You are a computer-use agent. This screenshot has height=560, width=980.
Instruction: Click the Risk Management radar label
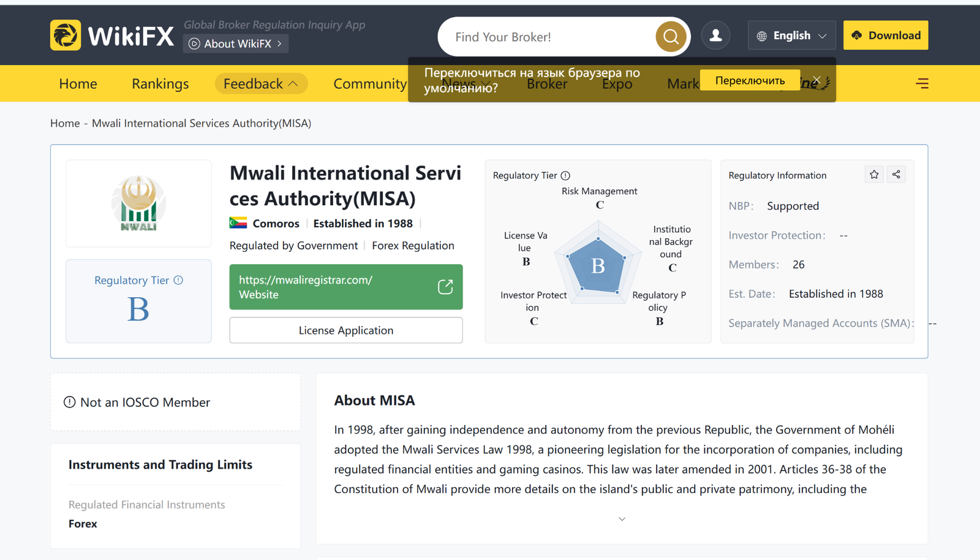pyautogui.click(x=599, y=191)
